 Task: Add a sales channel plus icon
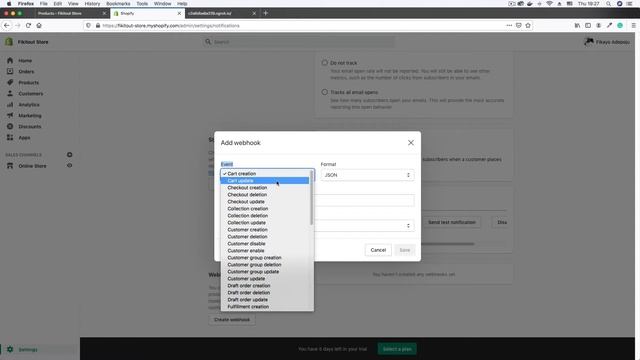tap(69, 155)
